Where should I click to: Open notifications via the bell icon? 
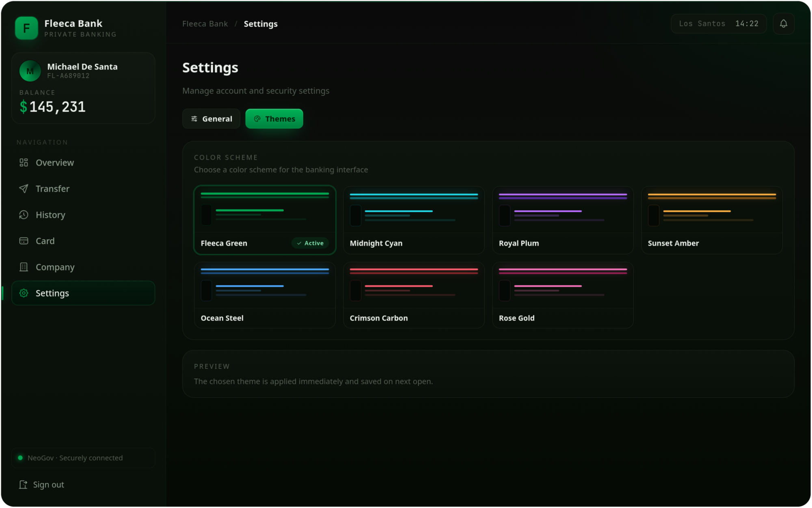tap(783, 24)
